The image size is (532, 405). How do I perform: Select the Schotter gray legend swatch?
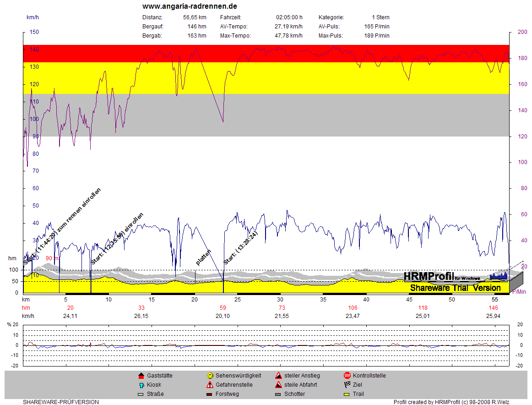278,394
